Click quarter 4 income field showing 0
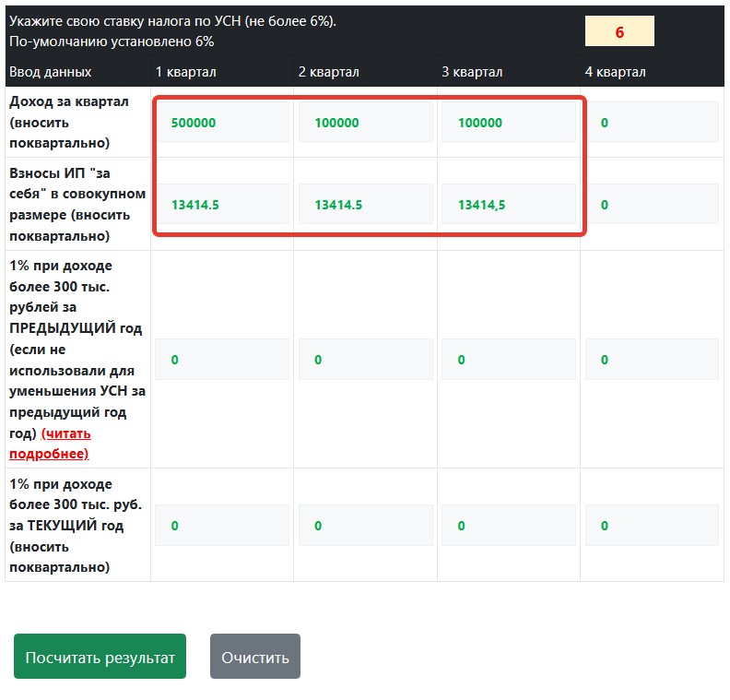The height and width of the screenshot is (700, 730). (x=652, y=122)
